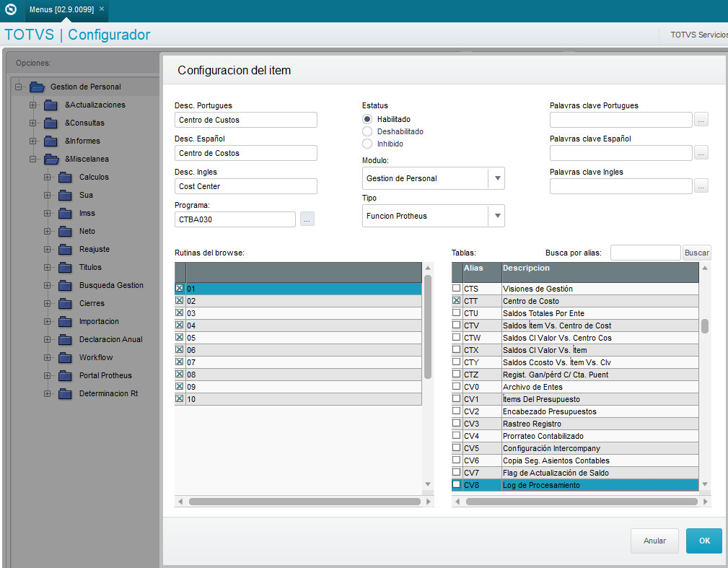Uncheck the CTT table checkbox
This screenshot has height=568, width=728.
[457, 300]
